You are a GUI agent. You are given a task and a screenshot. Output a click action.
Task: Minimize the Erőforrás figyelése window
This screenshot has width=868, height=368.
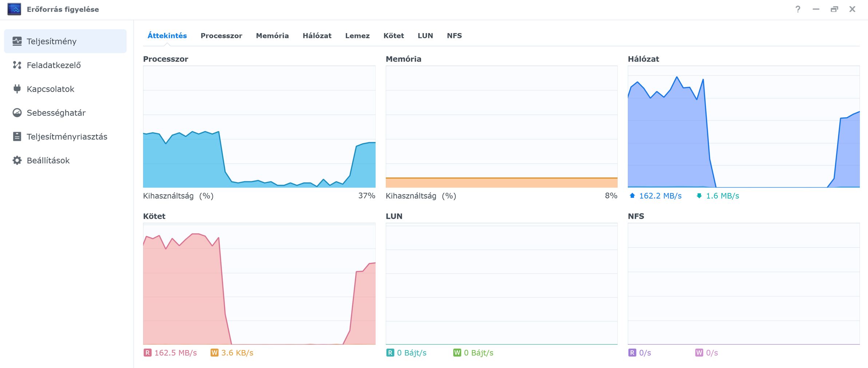(x=816, y=9)
